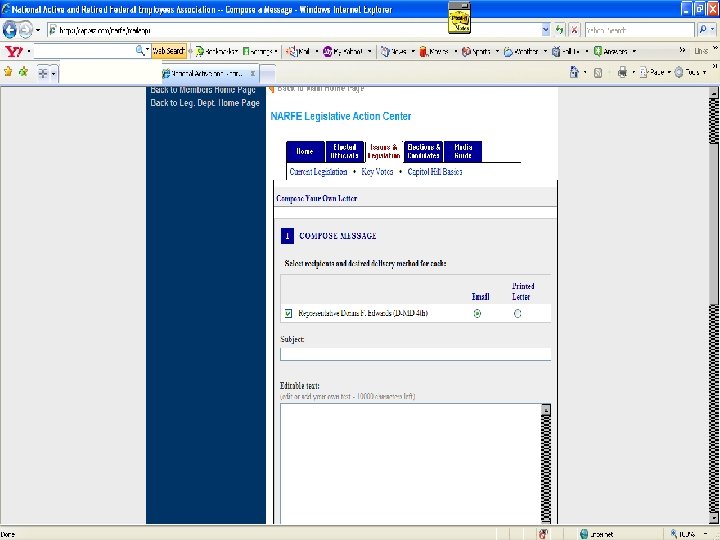Click the Yahoo toolbar search input

[x=84, y=51]
